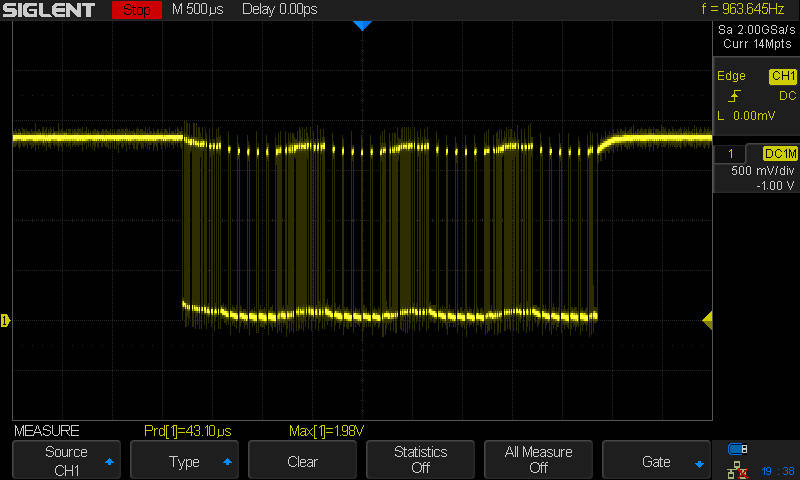
Task: Open the Gate softkey menu
Action: (656, 460)
